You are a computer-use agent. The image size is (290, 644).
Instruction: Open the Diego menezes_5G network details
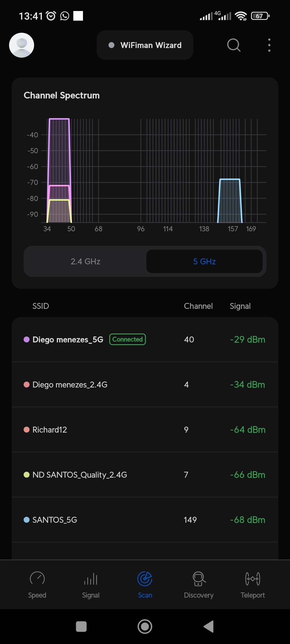145,339
